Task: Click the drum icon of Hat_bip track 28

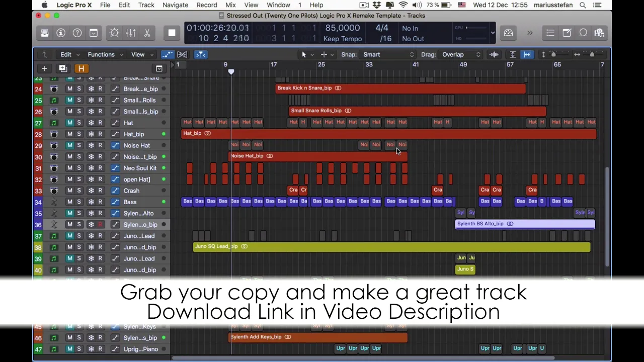Action: click(54, 134)
